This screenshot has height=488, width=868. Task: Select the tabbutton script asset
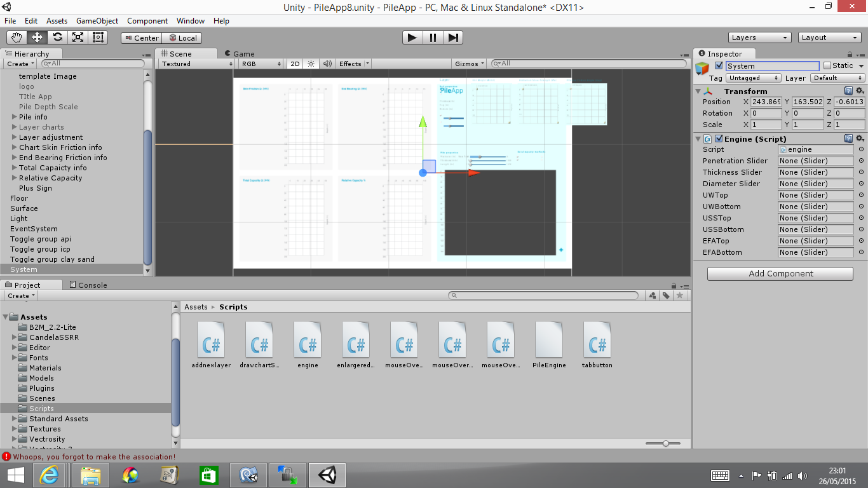597,344
